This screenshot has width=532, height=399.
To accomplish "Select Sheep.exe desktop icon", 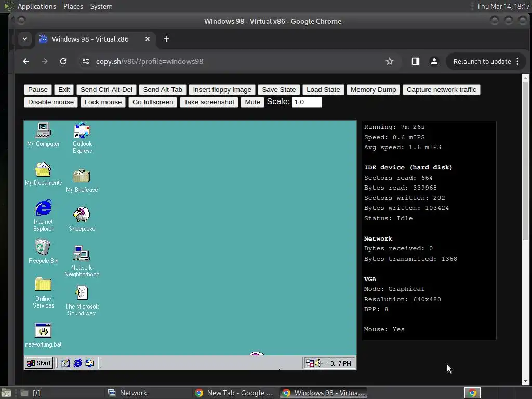I will (x=82, y=219).
